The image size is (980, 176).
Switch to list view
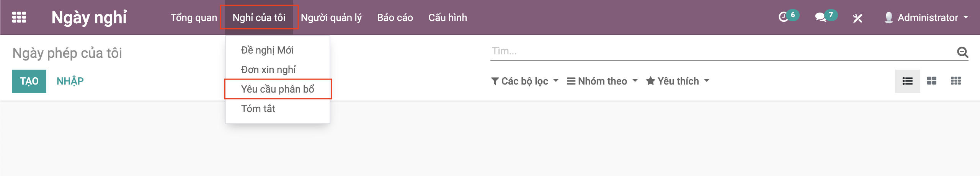pos(907,81)
